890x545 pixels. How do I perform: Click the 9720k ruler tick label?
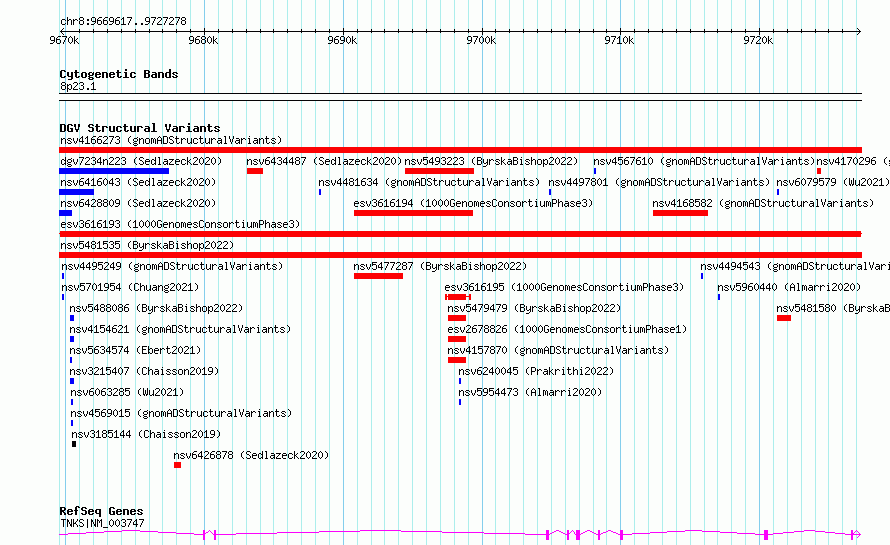coord(758,40)
